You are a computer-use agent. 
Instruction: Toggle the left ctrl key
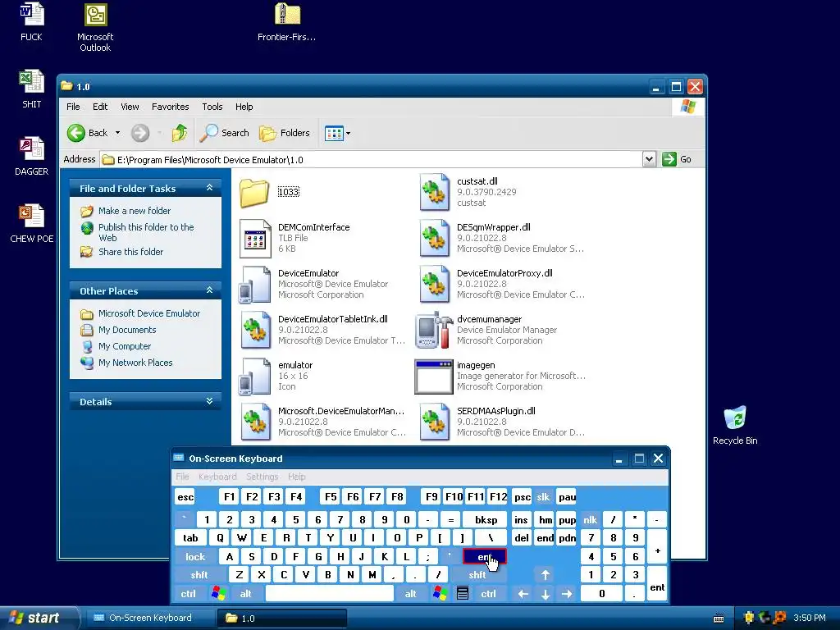pos(188,594)
